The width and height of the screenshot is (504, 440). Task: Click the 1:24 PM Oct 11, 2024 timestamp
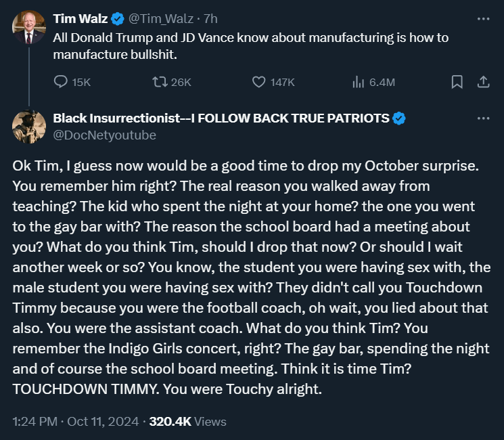pyautogui.click(x=76, y=421)
